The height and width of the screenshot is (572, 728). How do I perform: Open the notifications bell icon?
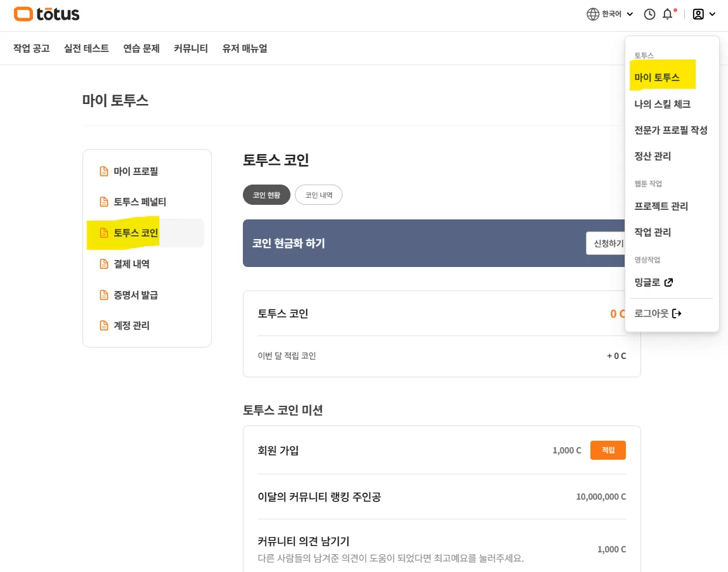(668, 14)
